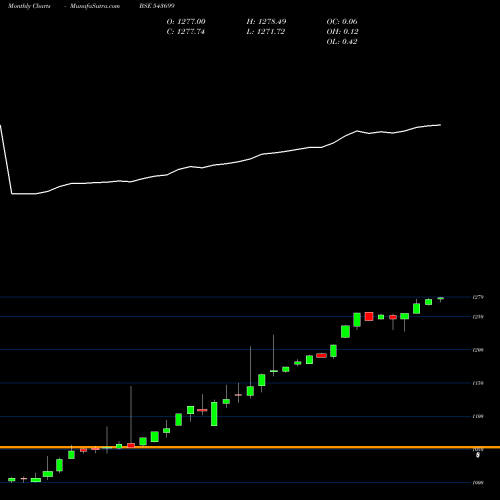Click the 1279 price axis label
500x500 pixels.
pyautogui.click(x=478, y=297)
